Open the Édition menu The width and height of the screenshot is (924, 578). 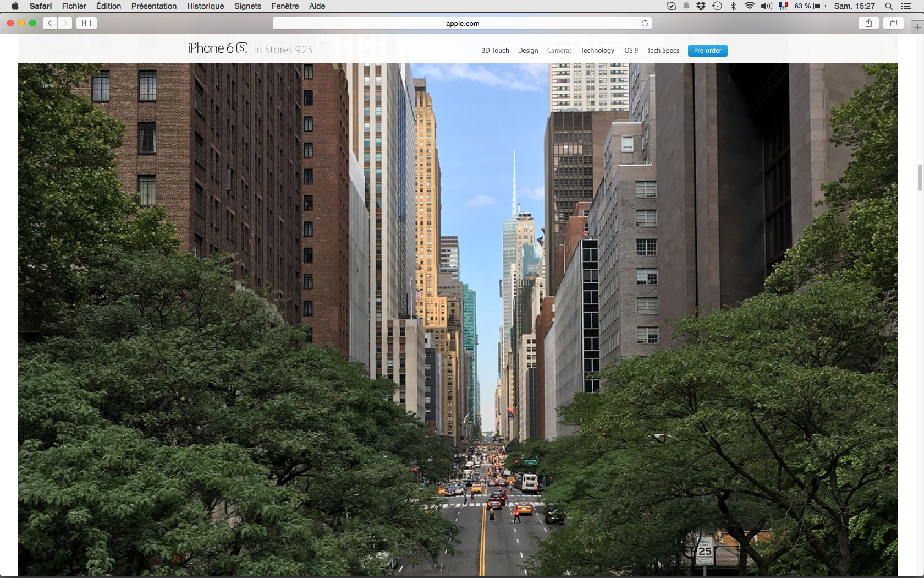click(x=109, y=6)
